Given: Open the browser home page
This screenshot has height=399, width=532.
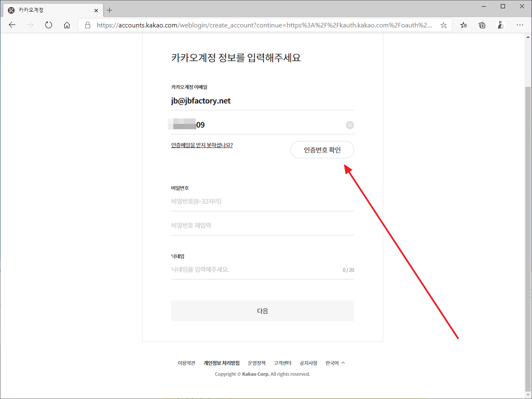Looking at the screenshot, I should click(x=67, y=25).
